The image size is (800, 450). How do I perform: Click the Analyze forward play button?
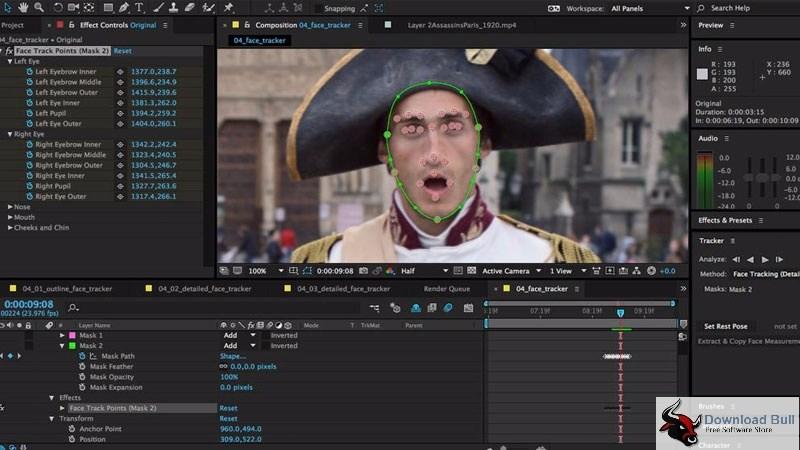point(765,260)
